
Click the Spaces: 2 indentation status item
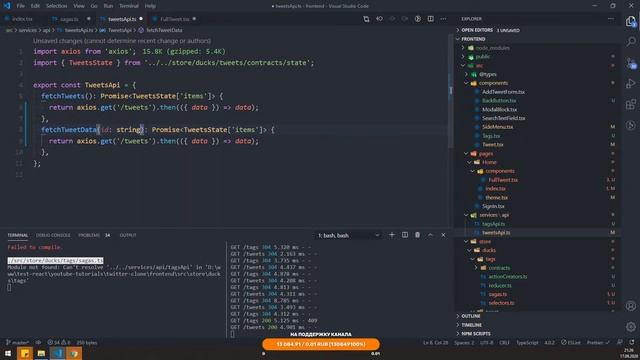pyautogui.click(x=464, y=342)
